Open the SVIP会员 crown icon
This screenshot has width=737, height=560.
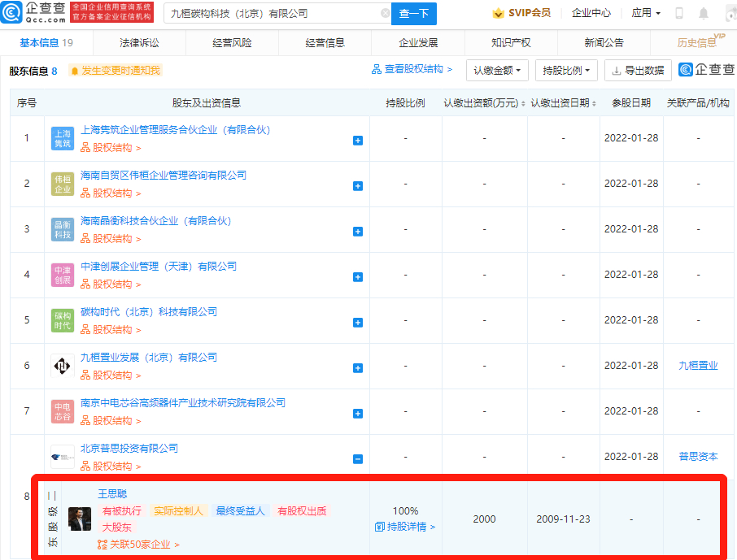click(x=498, y=13)
